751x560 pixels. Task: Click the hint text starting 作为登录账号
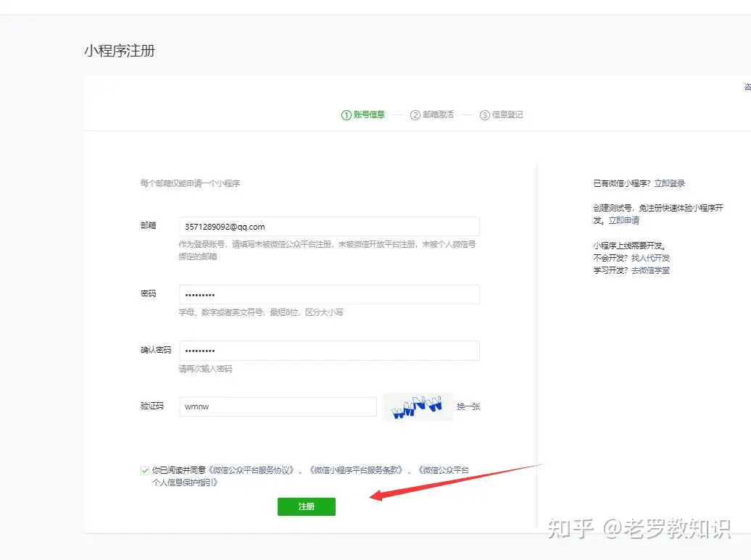(x=327, y=251)
